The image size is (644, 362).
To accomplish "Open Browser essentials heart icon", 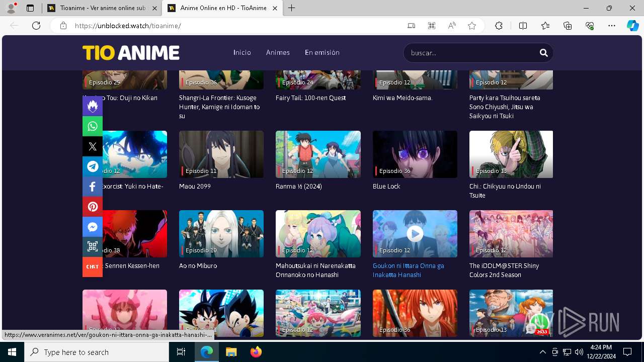I will click(x=590, y=26).
